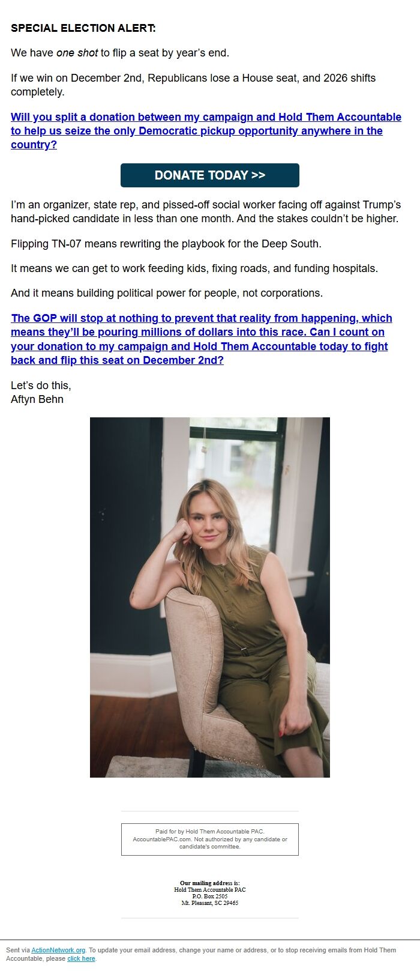The image size is (420, 980).
Task: Click the "Flipping TN-07 means rewriting" sentence
Action: click(x=166, y=244)
